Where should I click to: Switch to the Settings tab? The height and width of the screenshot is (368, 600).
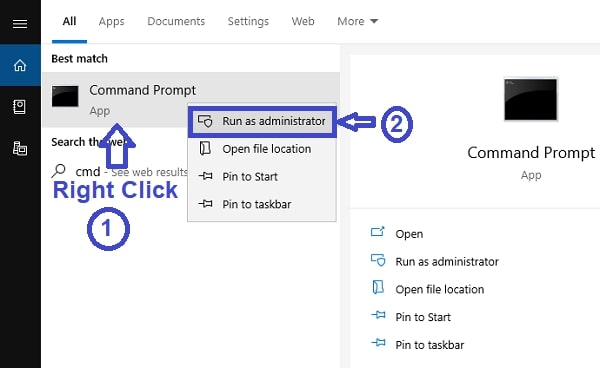(x=248, y=21)
